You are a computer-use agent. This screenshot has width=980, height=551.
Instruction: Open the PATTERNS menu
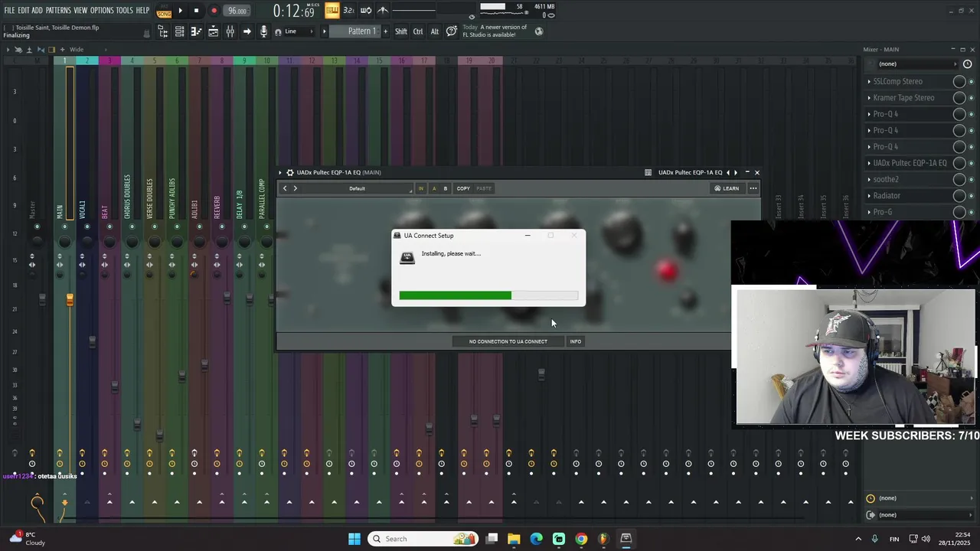coord(58,11)
